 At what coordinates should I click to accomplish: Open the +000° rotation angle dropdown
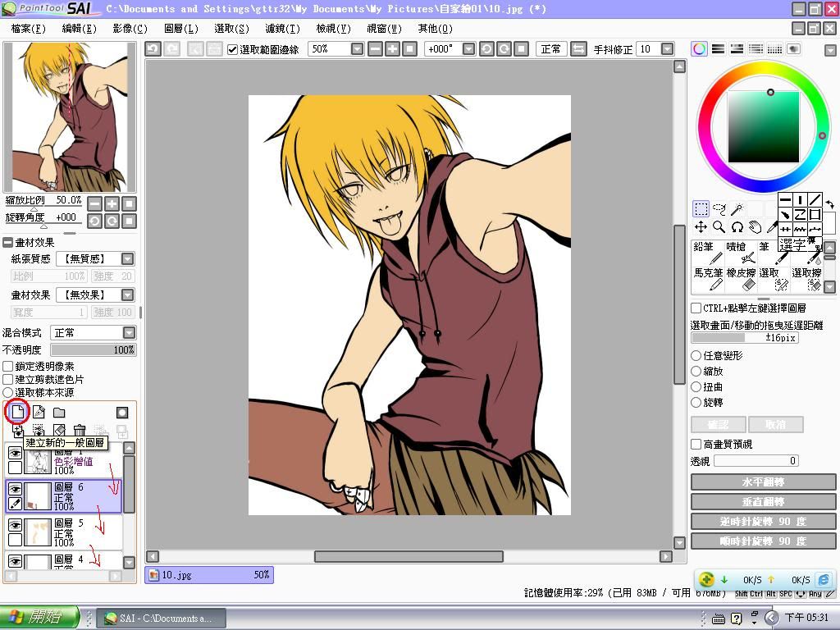(468, 49)
